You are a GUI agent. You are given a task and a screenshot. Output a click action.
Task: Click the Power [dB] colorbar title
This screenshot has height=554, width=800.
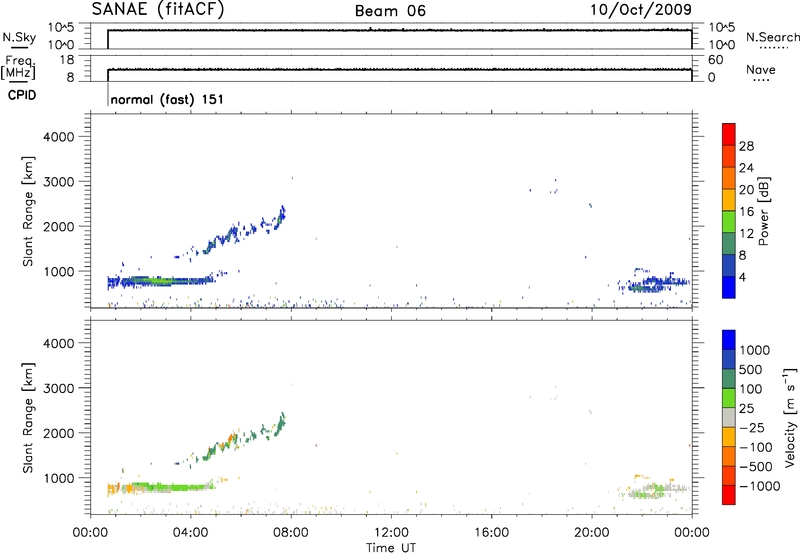pos(763,211)
